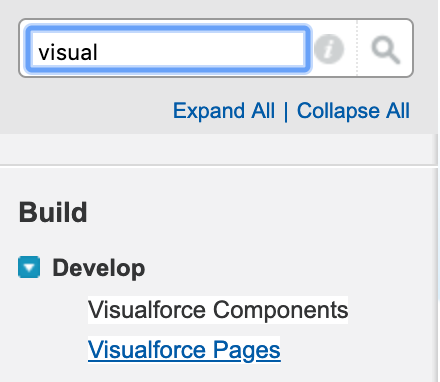Click the 'Pages' word in Visualforce Pages

pyautogui.click(x=247, y=350)
